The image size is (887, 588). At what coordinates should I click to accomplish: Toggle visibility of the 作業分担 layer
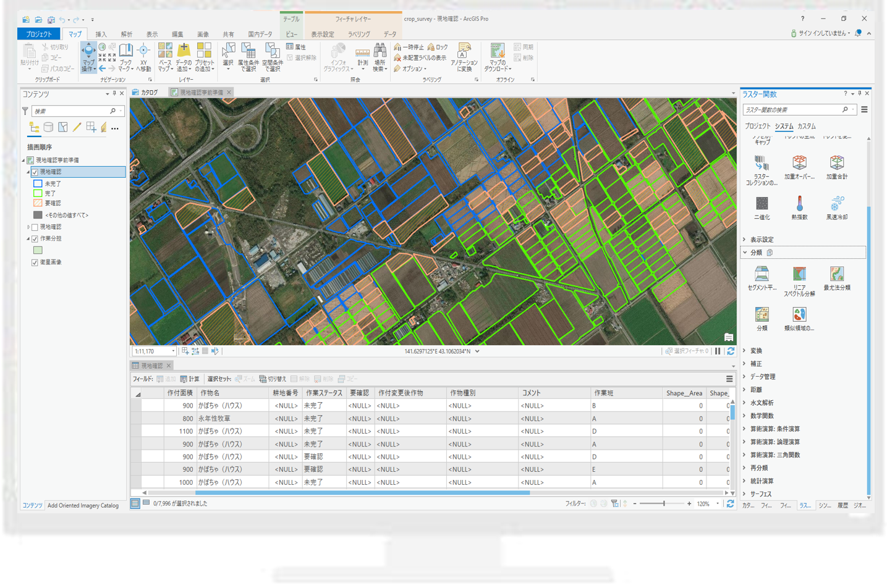[x=35, y=238]
